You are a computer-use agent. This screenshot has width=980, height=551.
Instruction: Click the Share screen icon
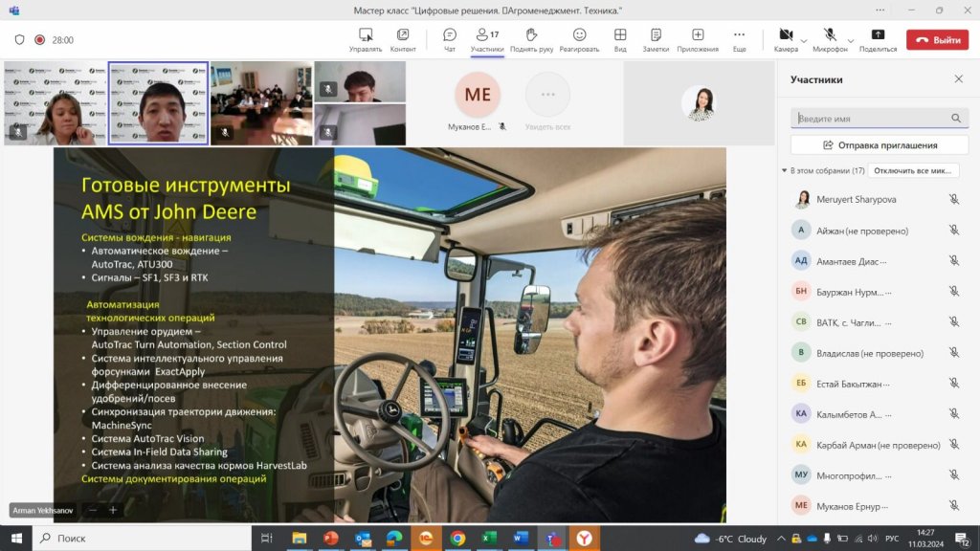point(878,38)
